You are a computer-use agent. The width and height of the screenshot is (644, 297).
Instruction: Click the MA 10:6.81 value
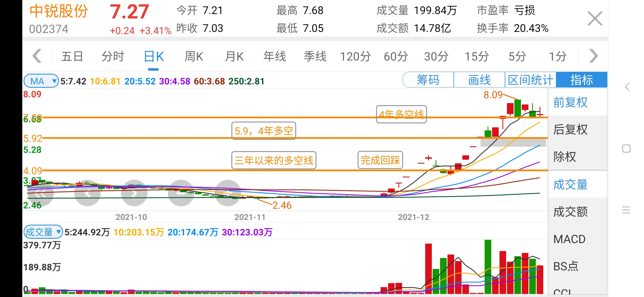(x=105, y=81)
